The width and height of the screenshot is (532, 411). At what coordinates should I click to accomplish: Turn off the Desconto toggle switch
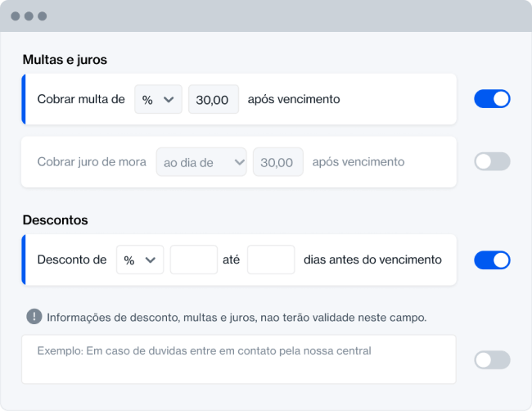point(492,260)
